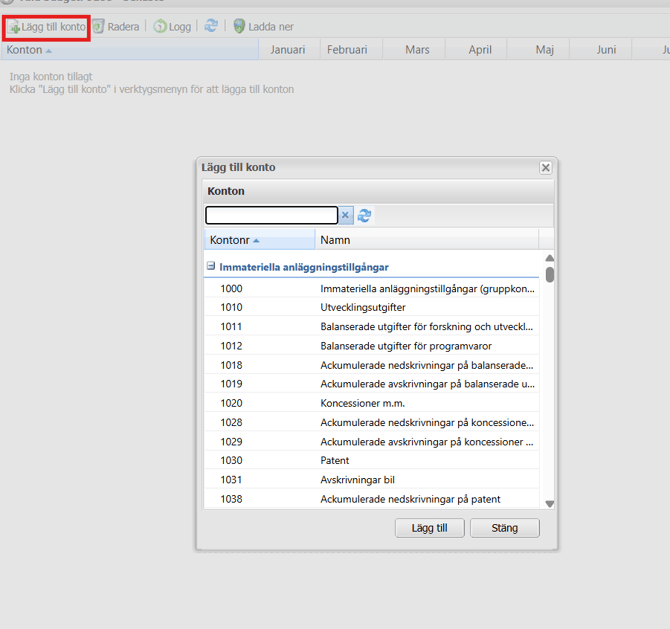Clear the account search field with X icon

pyautogui.click(x=346, y=215)
